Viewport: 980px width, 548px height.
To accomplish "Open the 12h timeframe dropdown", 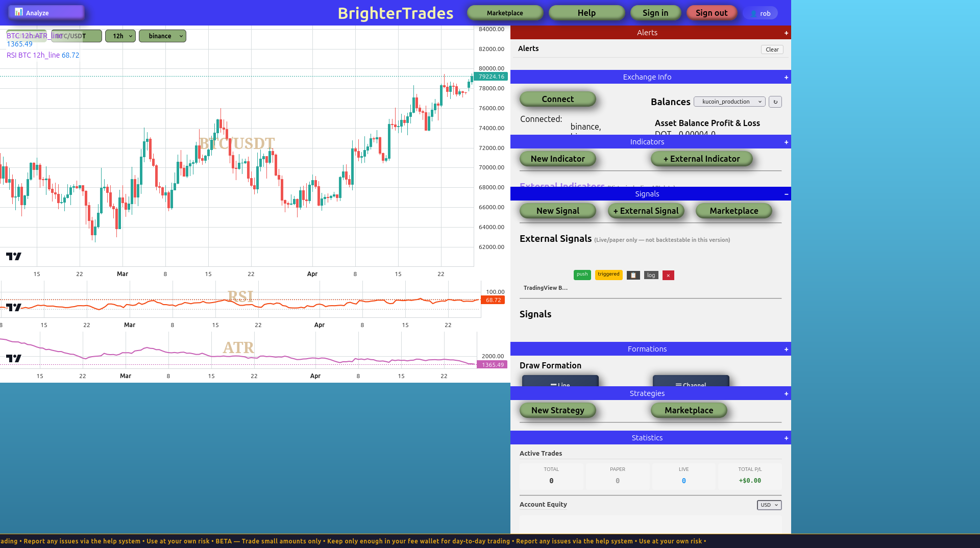I will click(x=120, y=36).
